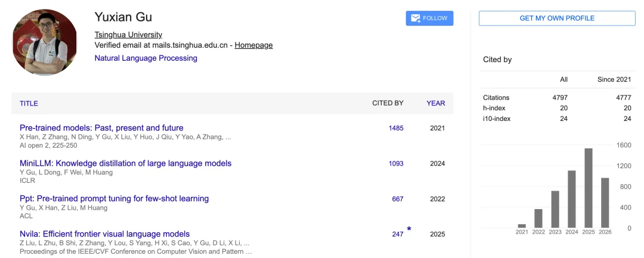Viewport: 644px width, 258px height.
Task: Sort publications by Title column
Action: coord(29,103)
